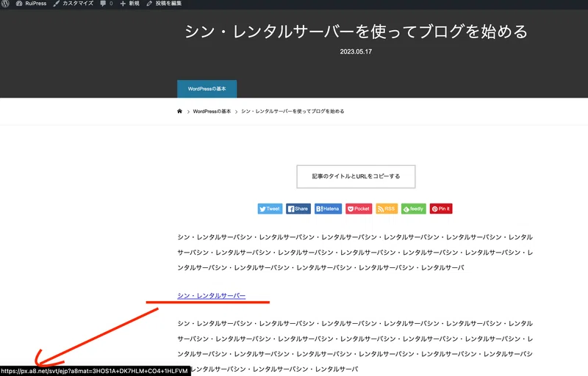The image size is (588, 376).
Task: Open the RuiPress site dashboard menu
Action: point(31,4)
